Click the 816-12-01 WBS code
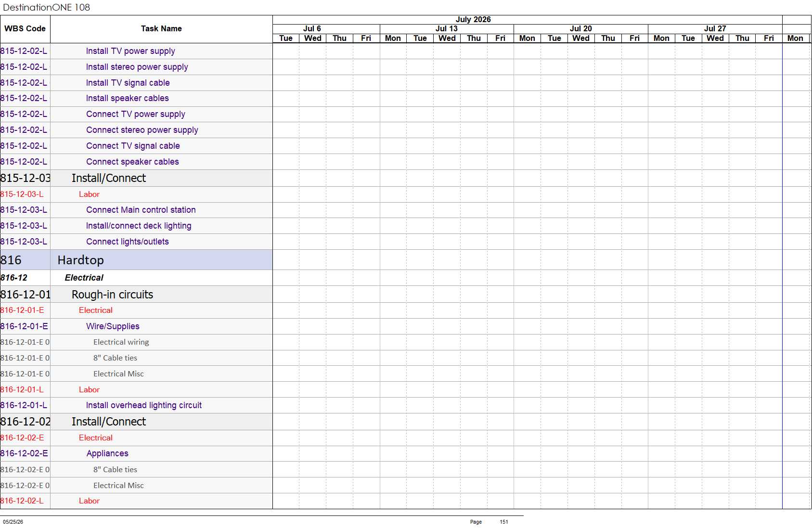 click(26, 295)
